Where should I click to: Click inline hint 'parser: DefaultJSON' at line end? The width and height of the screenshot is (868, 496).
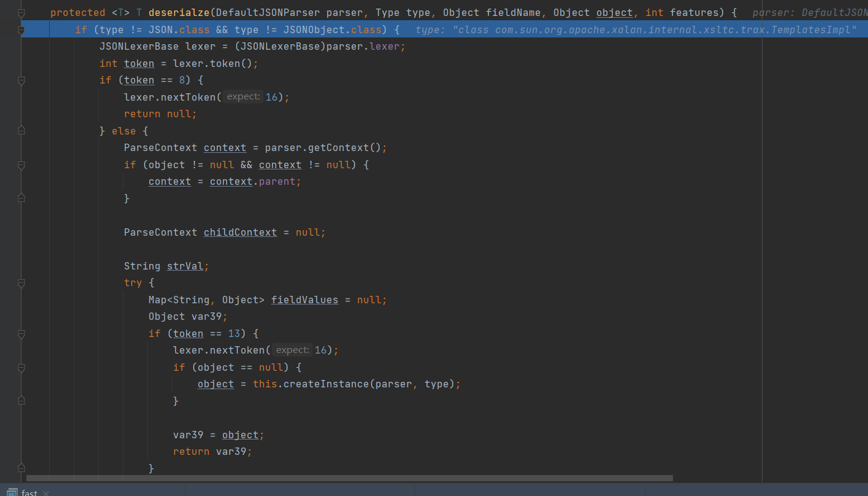[x=810, y=13]
